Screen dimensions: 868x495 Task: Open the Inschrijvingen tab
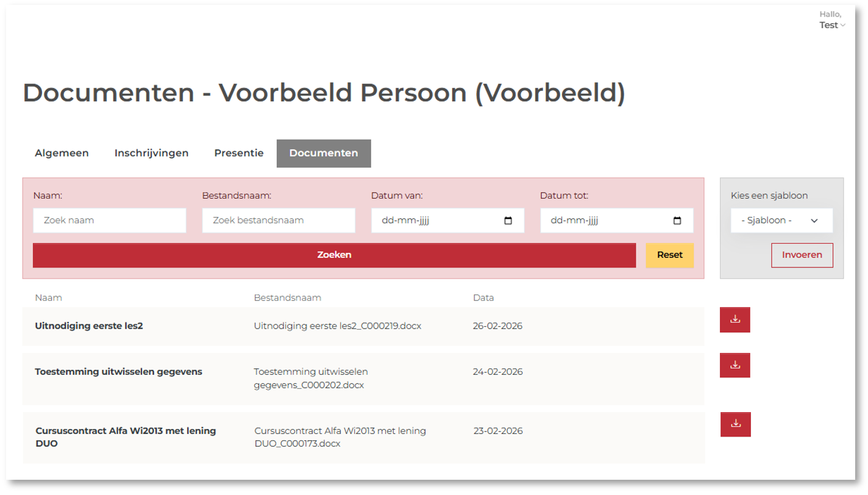point(151,153)
